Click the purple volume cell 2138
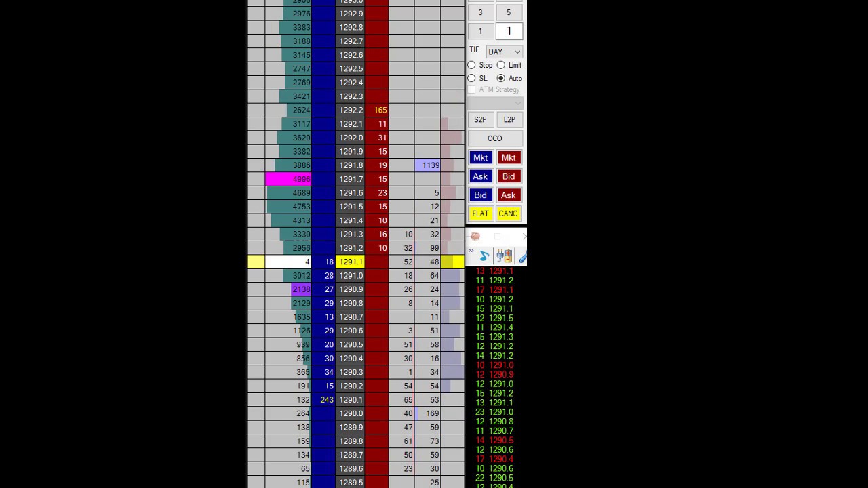Screen dimensions: 868x488 [x=301, y=289]
